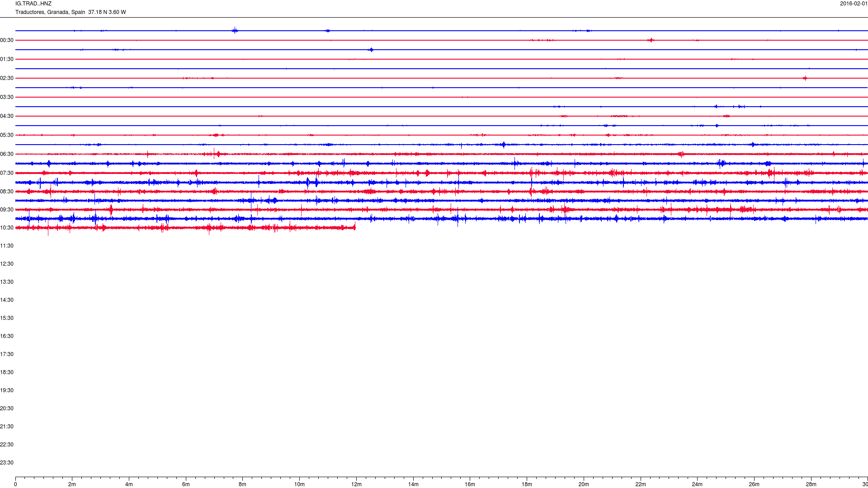868x488 pixels.
Task: Select the 21:30 time label
Action: (x=7, y=427)
